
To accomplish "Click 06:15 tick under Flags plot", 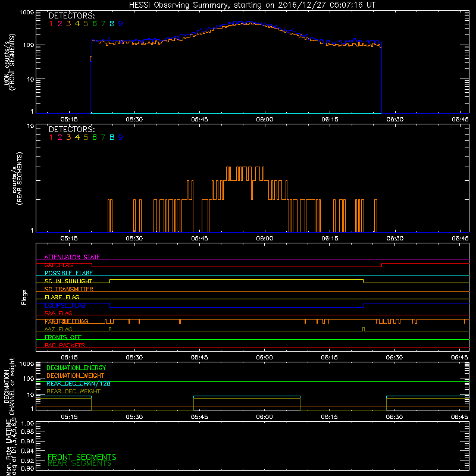I will [x=329, y=358].
